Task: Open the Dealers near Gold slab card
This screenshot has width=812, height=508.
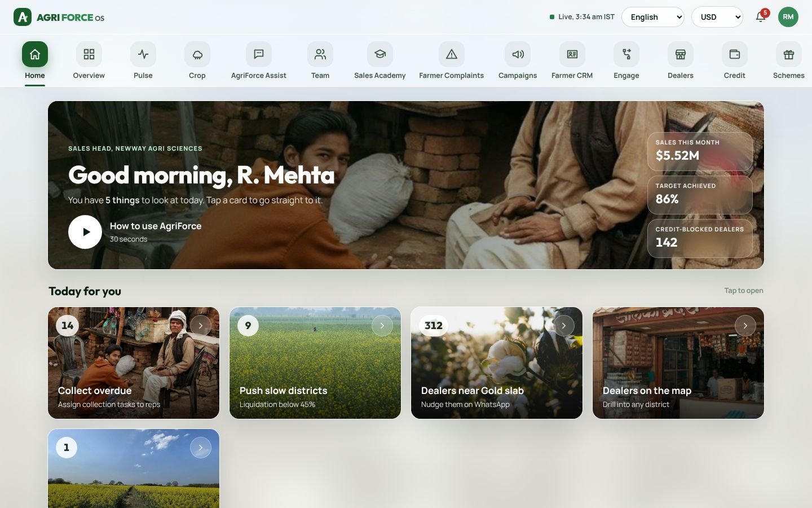Action: pos(497,363)
